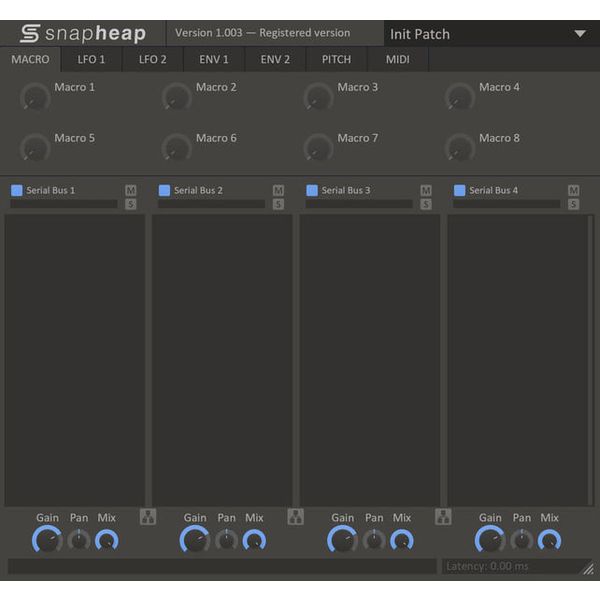Click the Serial Bus 4 empty snapin area
The width and height of the screenshot is (600, 600).
tap(517, 360)
